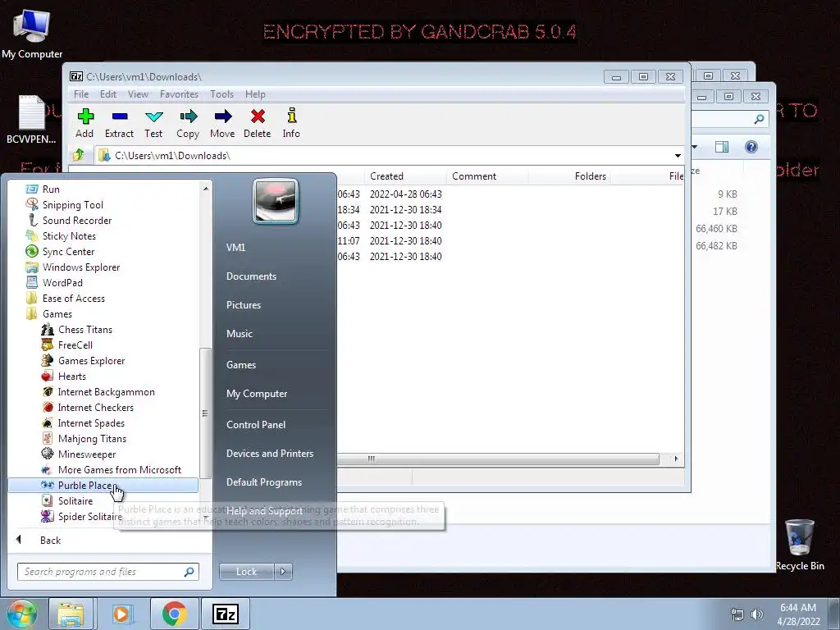Open More Games from Microsoft

coord(103,469)
